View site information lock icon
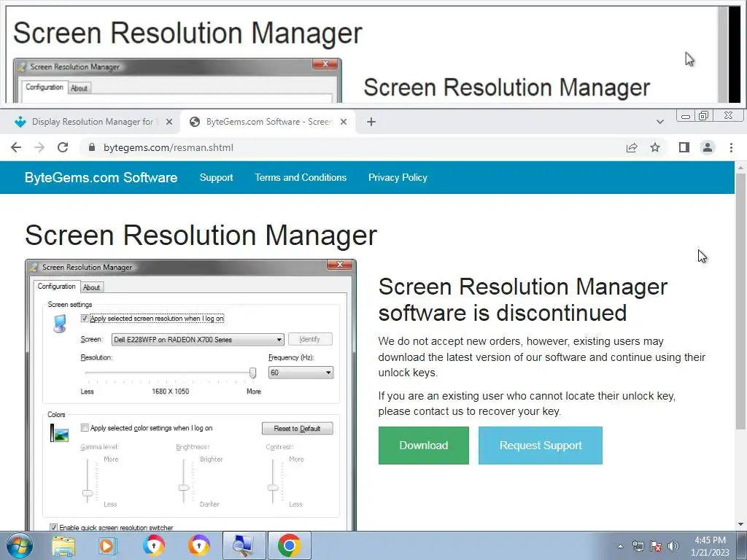The image size is (747, 560). [92, 147]
